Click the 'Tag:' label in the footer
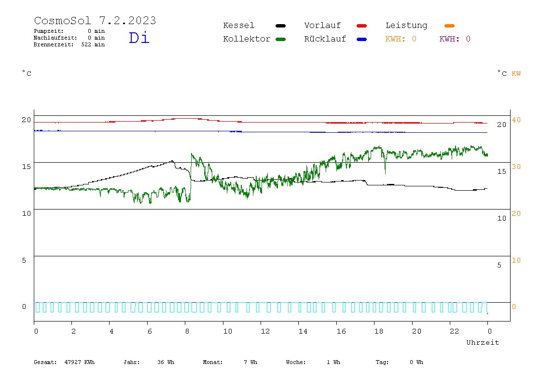Viewport: 554px width, 392px height. pos(382,362)
